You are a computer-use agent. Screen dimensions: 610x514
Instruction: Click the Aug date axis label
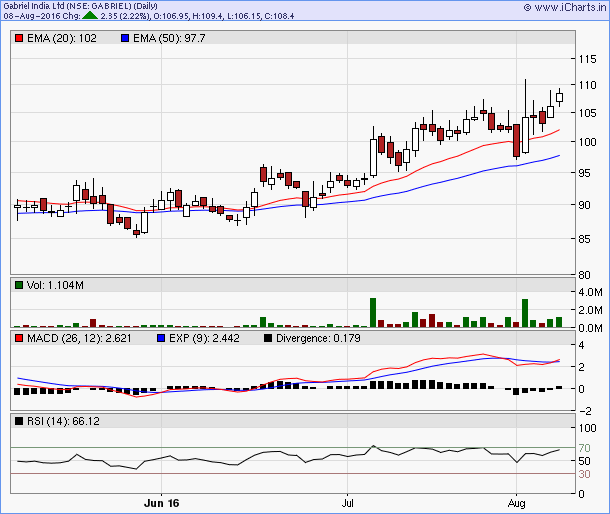(516, 503)
